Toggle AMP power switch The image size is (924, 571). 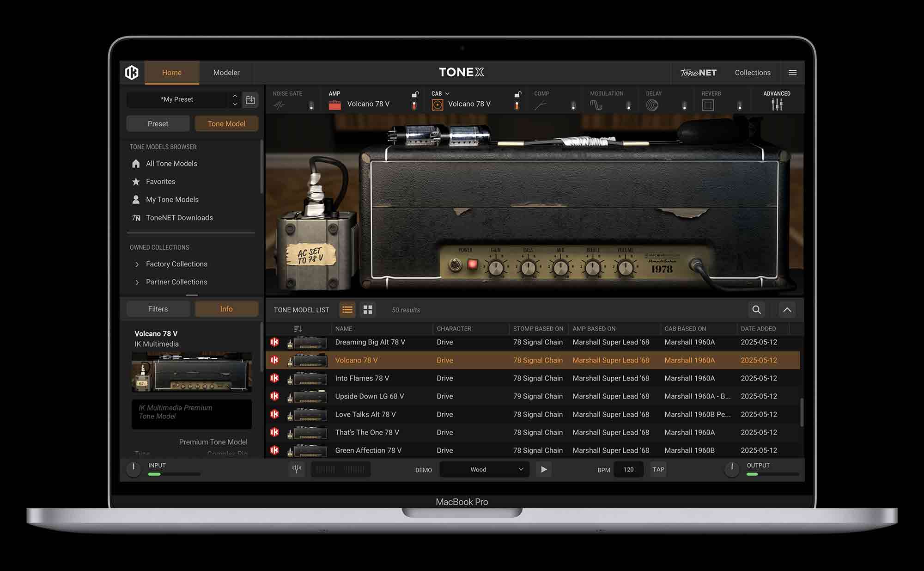pyautogui.click(x=414, y=106)
